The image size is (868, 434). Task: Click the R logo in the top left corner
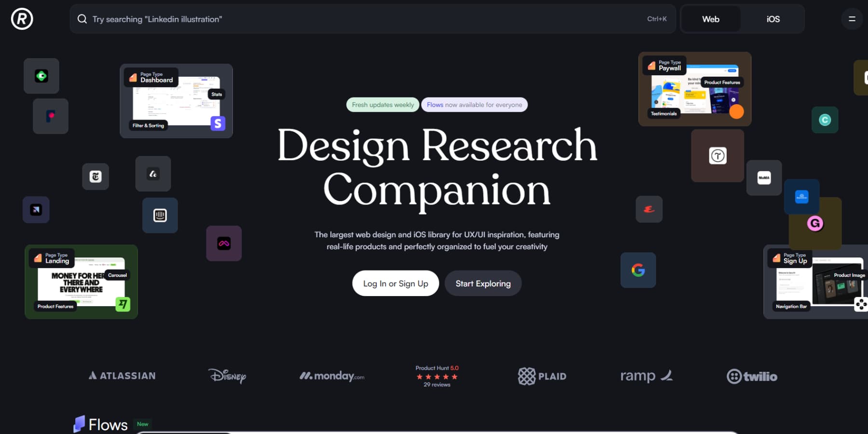[21, 19]
